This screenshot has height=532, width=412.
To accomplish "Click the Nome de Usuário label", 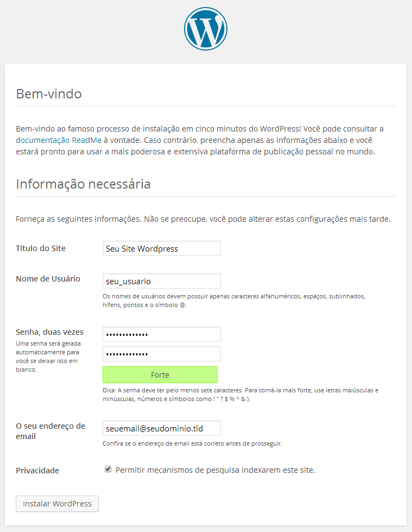I will point(48,279).
